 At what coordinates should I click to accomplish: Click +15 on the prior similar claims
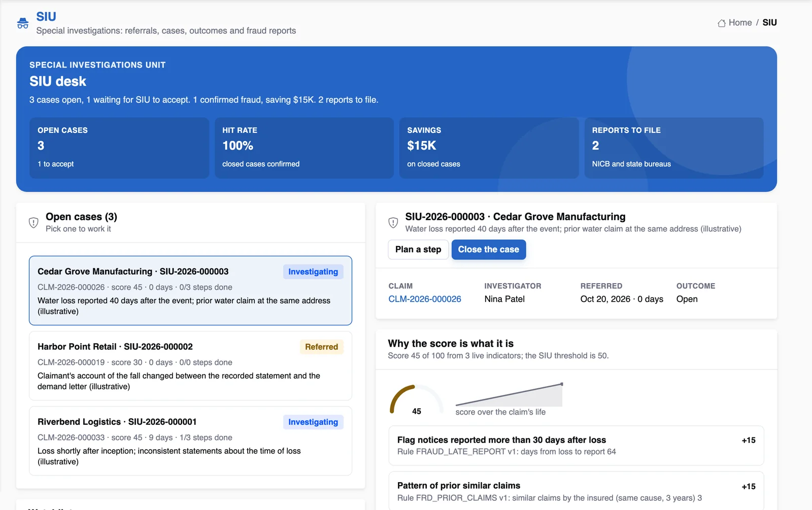749,487
